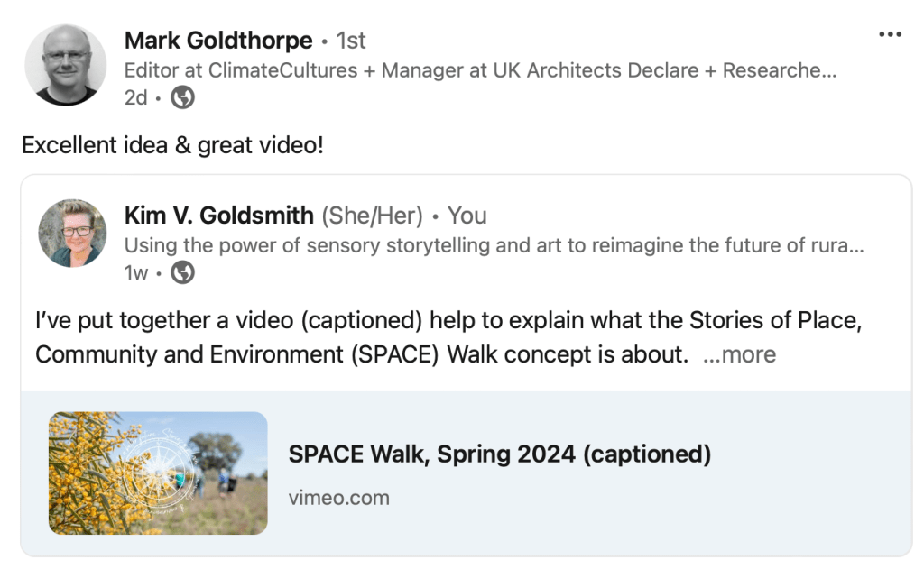Click Mark's headline 'Editor at ClimateCultures'
Viewport: 924px width, 569px height.
coord(479,69)
